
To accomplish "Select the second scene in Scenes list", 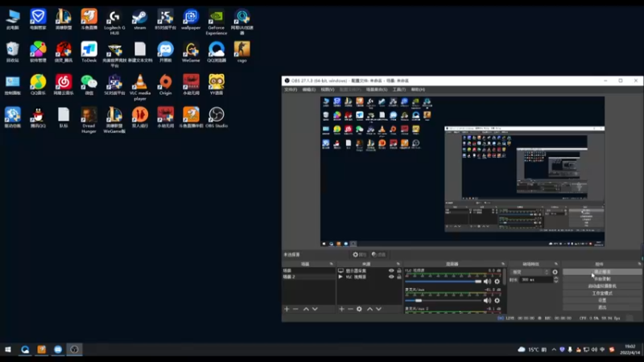I will point(308,277).
